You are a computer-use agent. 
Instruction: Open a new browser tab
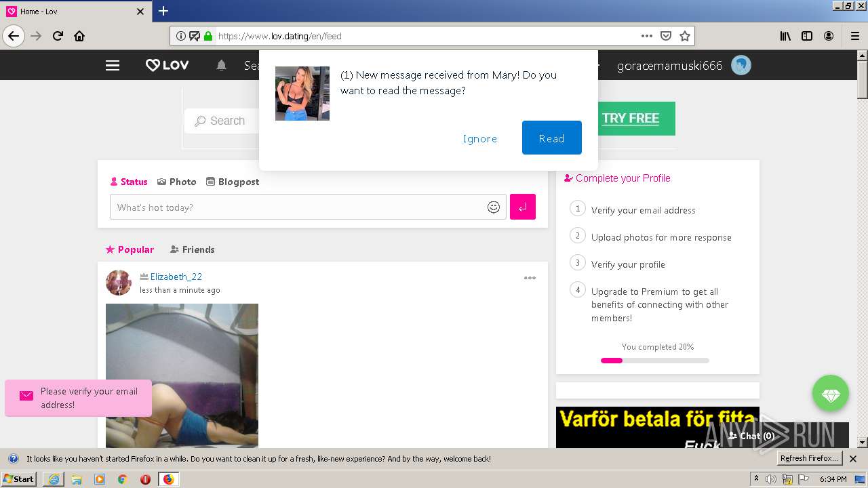coord(163,11)
